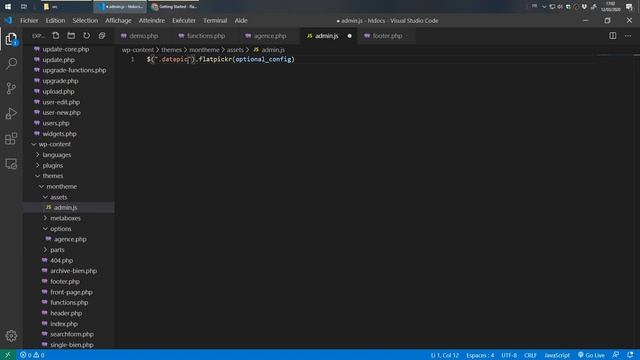
Task: Open header.php in the file tree
Action: tap(66, 313)
